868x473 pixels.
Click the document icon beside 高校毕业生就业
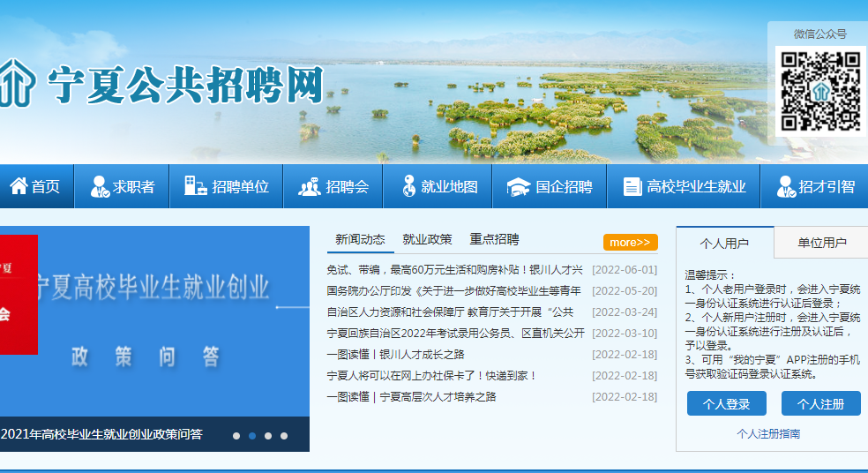[632, 186]
